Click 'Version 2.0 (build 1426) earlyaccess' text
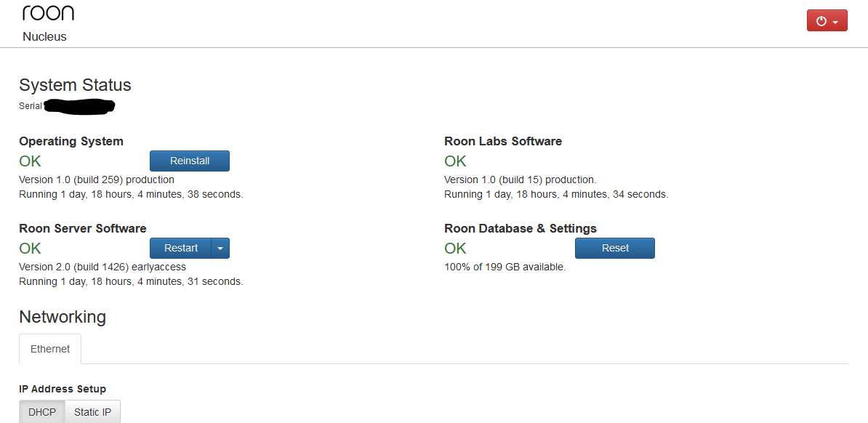The width and height of the screenshot is (868, 423). point(103,266)
